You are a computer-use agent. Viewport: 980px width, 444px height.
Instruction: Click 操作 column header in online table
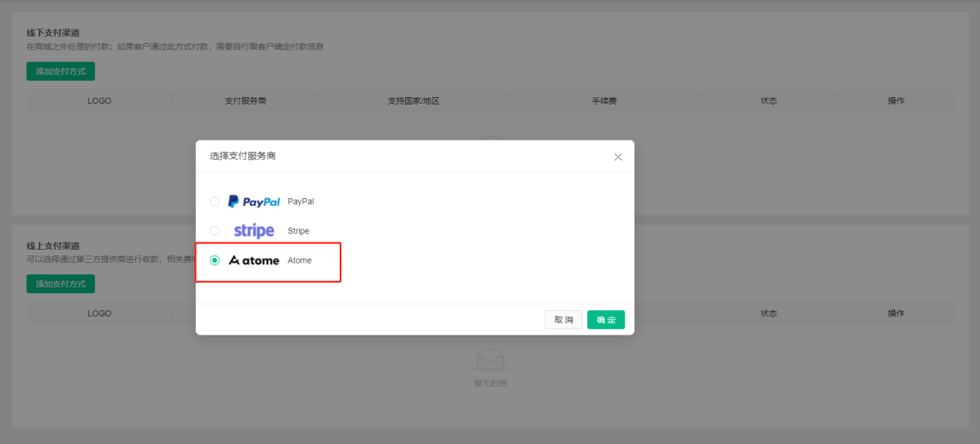pos(896,313)
